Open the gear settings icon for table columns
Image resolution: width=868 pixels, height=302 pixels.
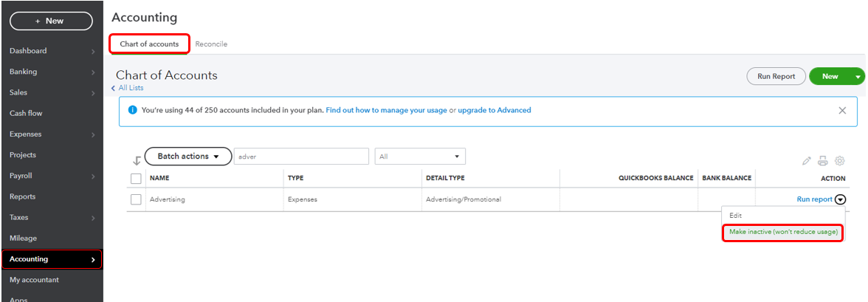(839, 161)
